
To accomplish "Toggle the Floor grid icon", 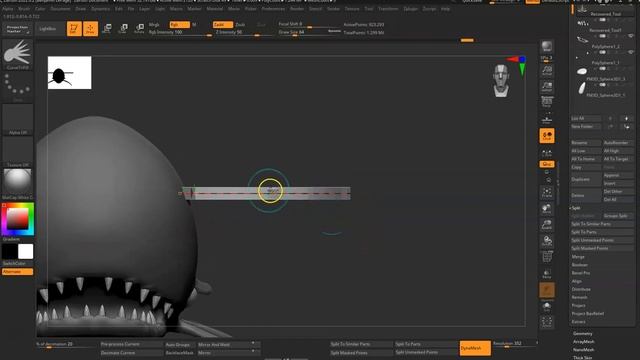I will coord(547,119).
